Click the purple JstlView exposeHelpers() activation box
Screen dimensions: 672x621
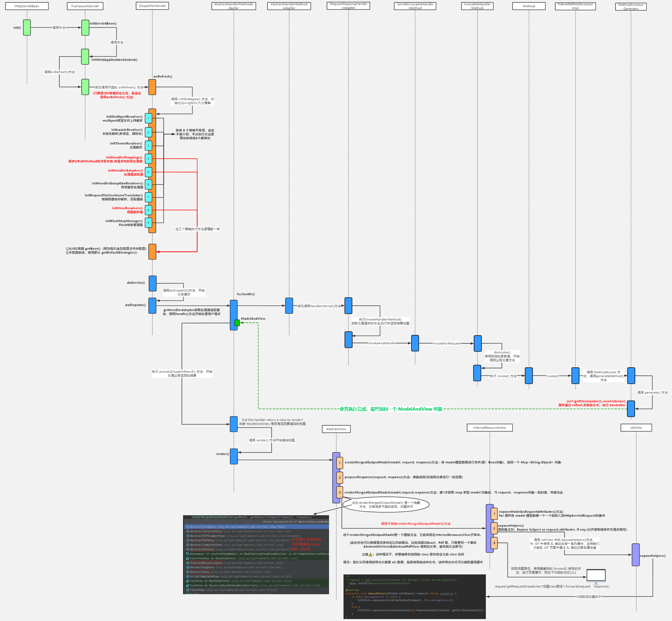(636, 555)
